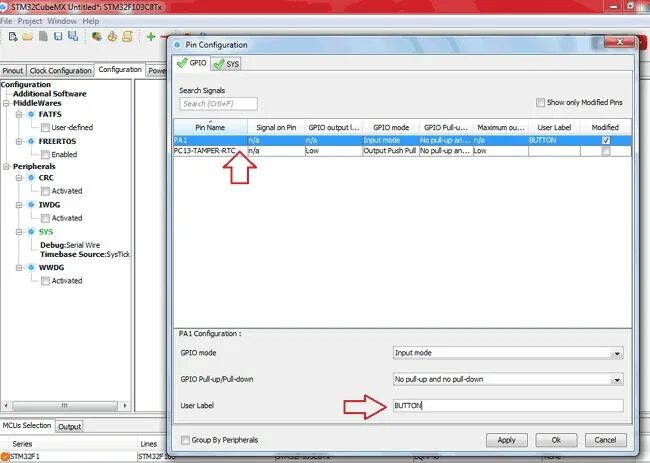
Task: Sort by GPIO mode column header
Action: tap(391, 127)
